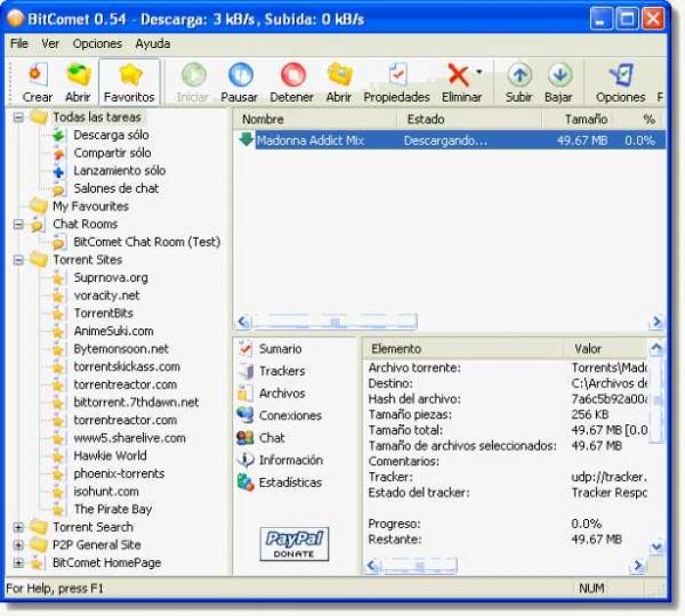This screenshot has height=616, width=685.
Task: Select the Madonna Addict Mix download row
Action: [450, 141]
